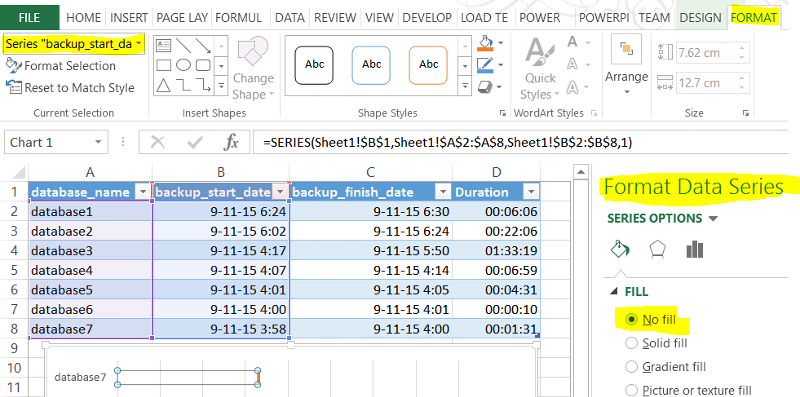Image resolution: width=800 pixels, height=397 pixels.
Task: Open Size group dialog launcher
Action: point(746,113)
